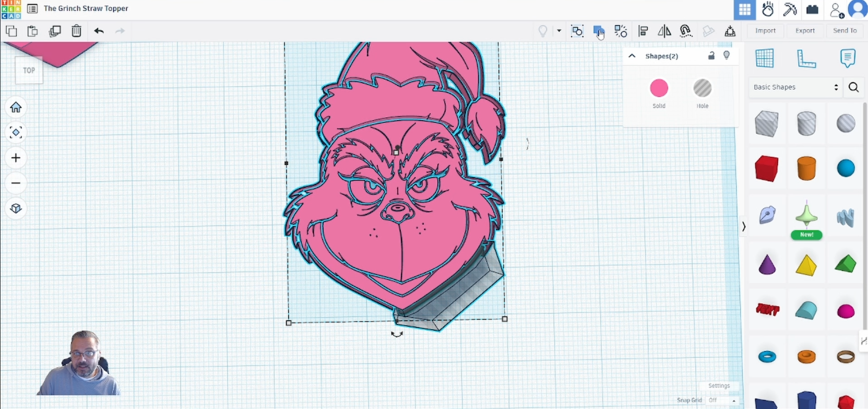Click the Delete trash can icon
This screenshot has width=868, height=409.
click(76, 31)
